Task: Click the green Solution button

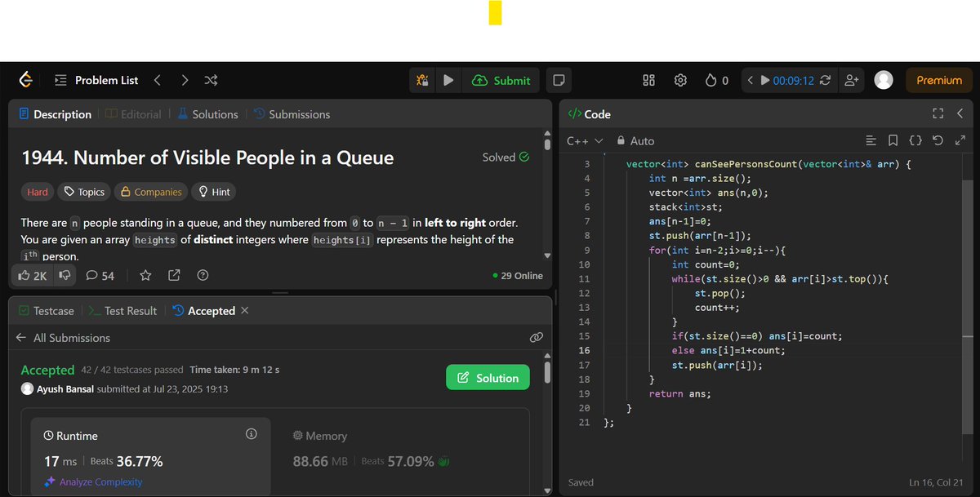Action: (x=488, y=378)
